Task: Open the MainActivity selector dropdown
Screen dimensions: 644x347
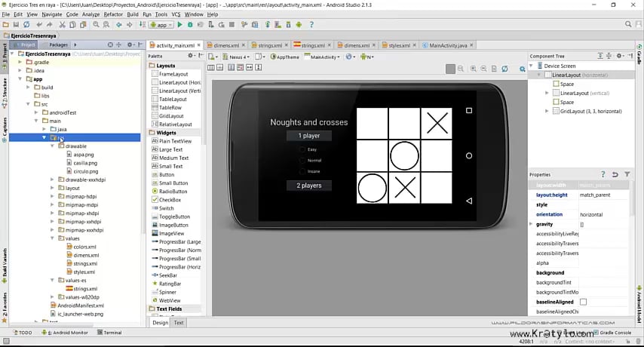Action: pos(323,57)
